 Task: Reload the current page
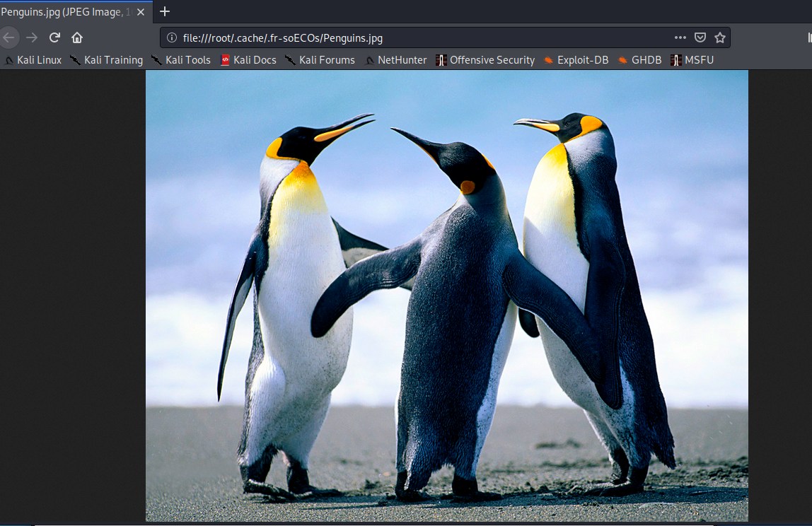pos(54,37)
